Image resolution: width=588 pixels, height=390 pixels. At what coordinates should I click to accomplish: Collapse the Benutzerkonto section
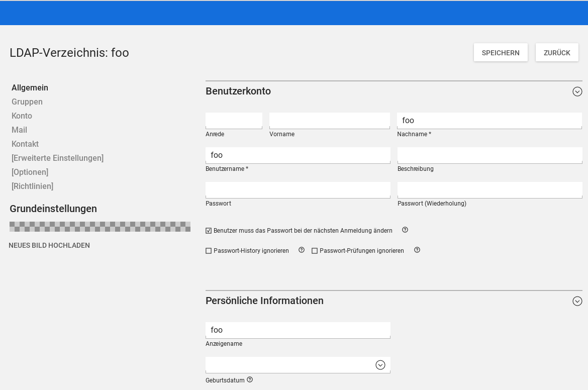coord(577,91)
